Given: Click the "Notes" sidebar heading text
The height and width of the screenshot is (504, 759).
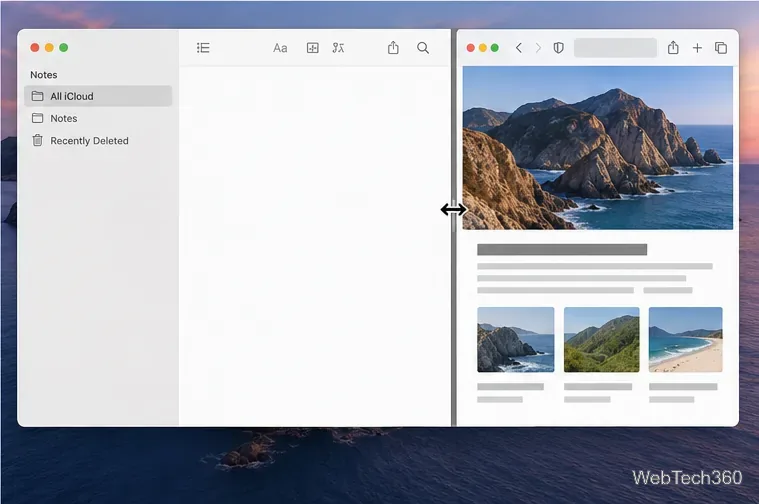Looking at the screenshot, I should (x=44, y=75).
